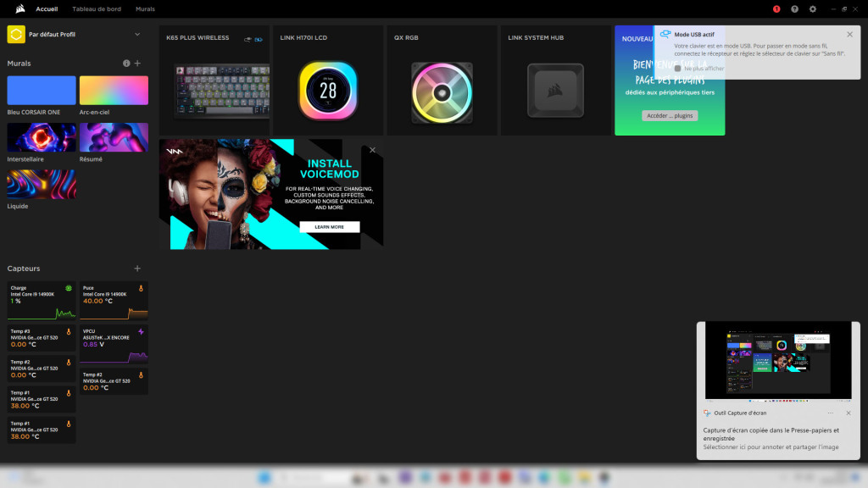Tick the 'Ne plus afficher' checkbox

tap(677, 69)
